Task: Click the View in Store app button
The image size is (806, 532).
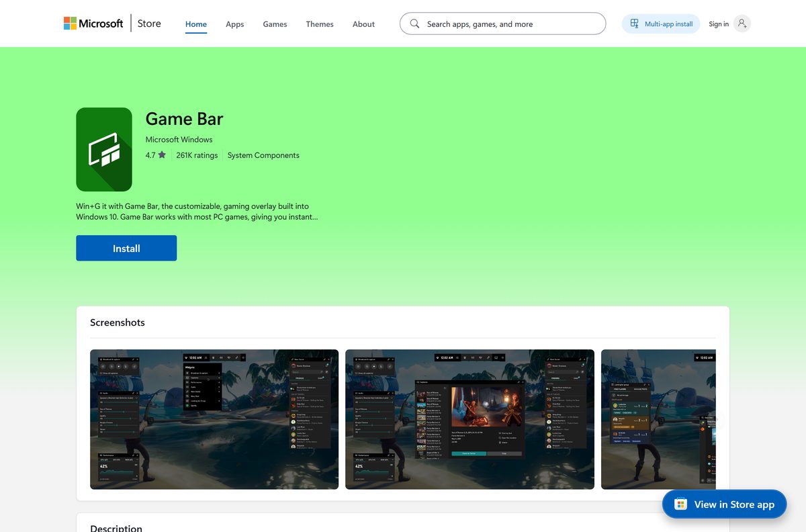Action: [x=724, y=504]
